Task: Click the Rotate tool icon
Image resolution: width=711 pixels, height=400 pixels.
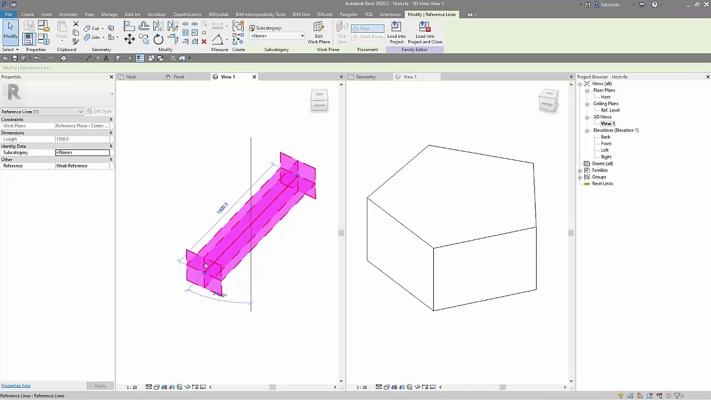Action: click(x=158, y=39)
